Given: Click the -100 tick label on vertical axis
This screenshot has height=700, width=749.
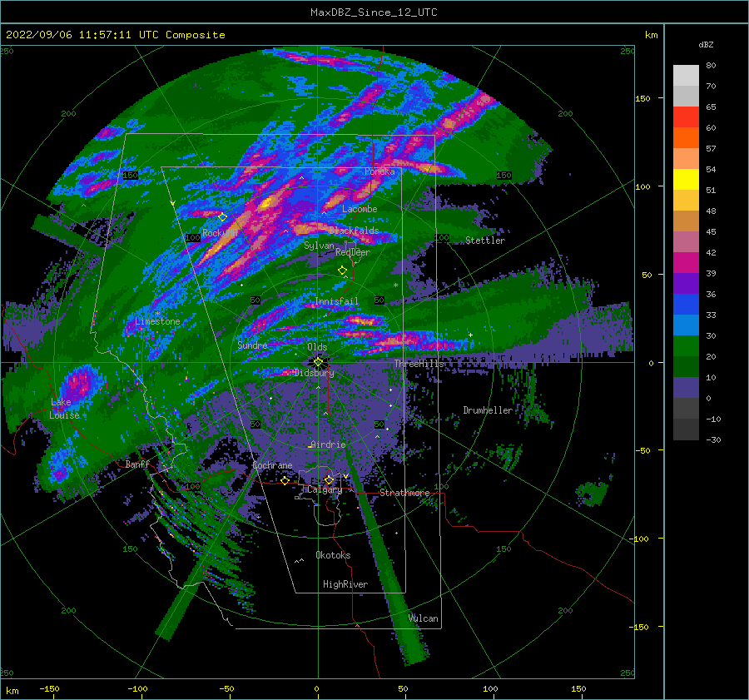Looking at the screenshot, I should (639, 539).
